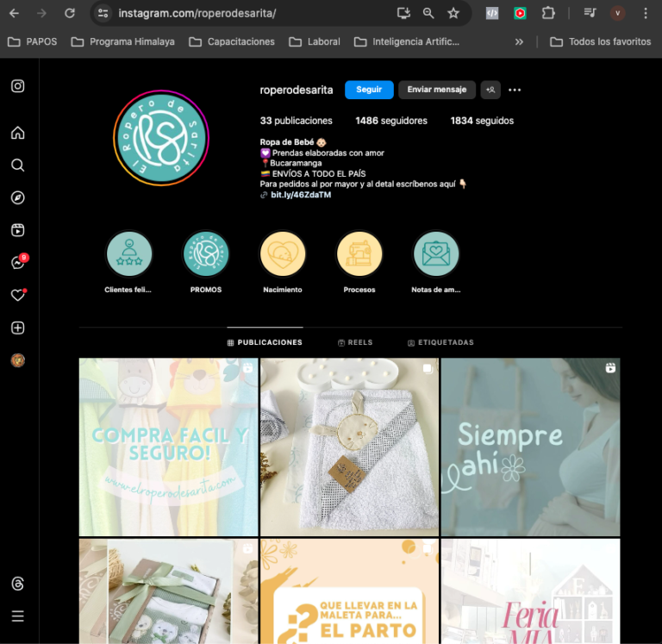Click the install app icon in address bar
The height and width of the screenshot is (644, 662).
(403, 14)
